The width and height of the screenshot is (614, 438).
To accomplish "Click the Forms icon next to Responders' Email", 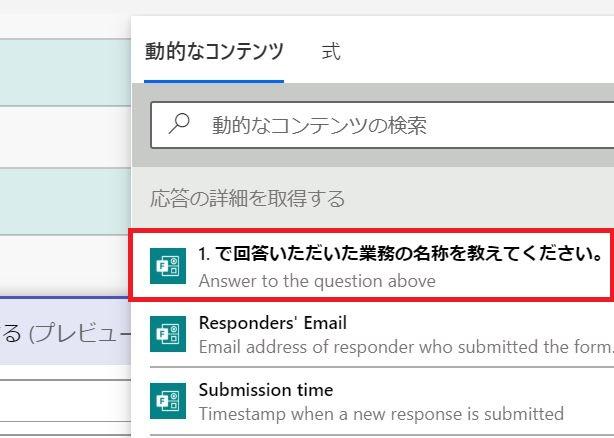I will click(168, 334).
